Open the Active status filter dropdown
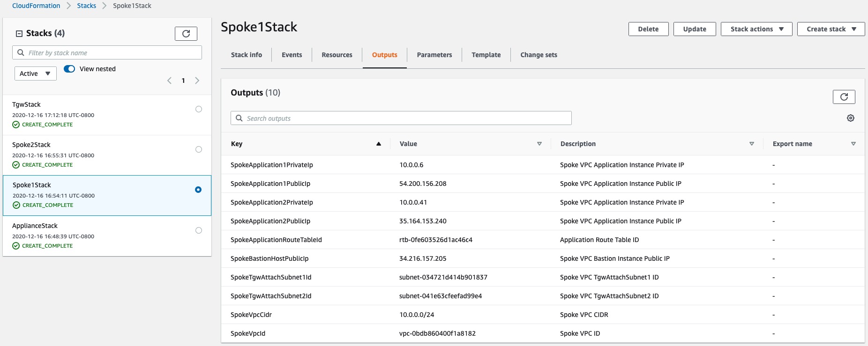The height and width of the screenshot is (346, 868). pos(36,74)
